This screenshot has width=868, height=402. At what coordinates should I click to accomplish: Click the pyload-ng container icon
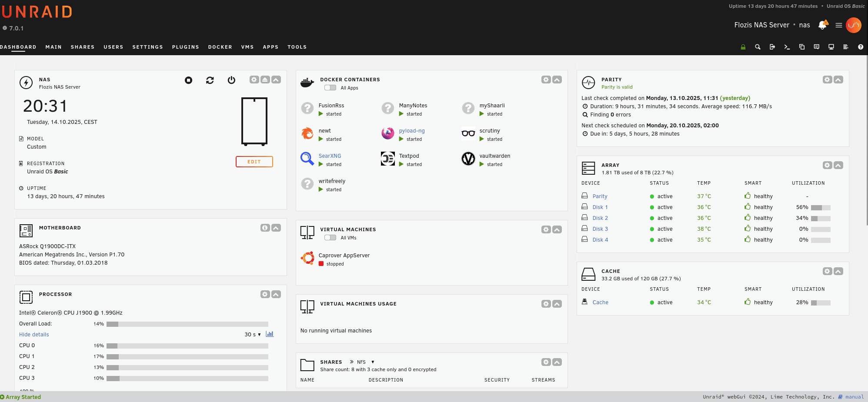[388, 133]
